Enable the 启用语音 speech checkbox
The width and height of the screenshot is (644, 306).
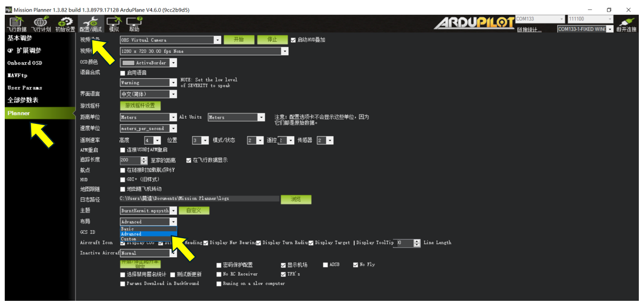123,73
